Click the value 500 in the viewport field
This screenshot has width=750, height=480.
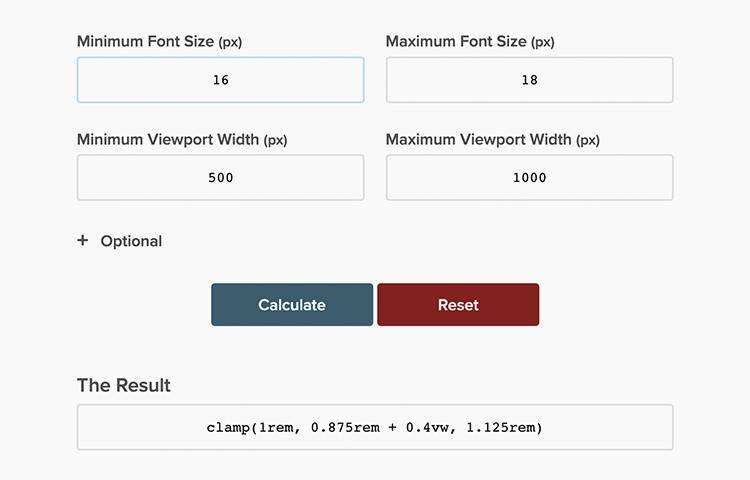click(221, 178)
